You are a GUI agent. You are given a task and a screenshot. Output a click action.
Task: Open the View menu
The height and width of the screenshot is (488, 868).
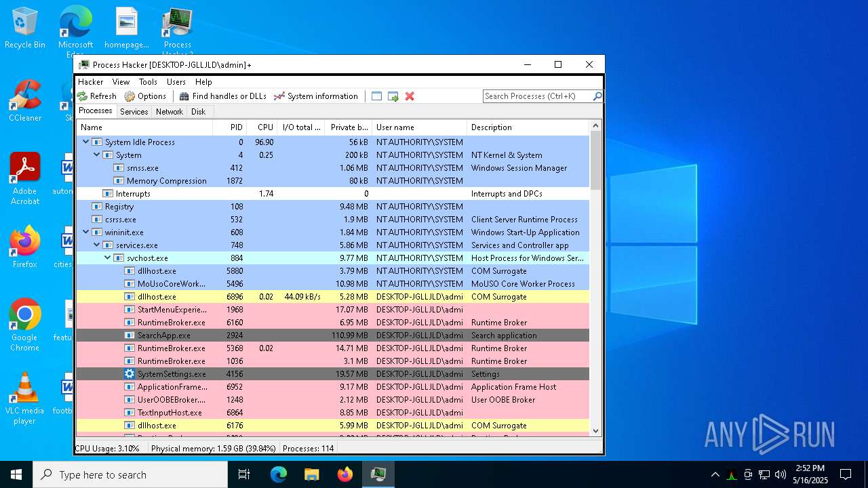[x=121, y=82]
